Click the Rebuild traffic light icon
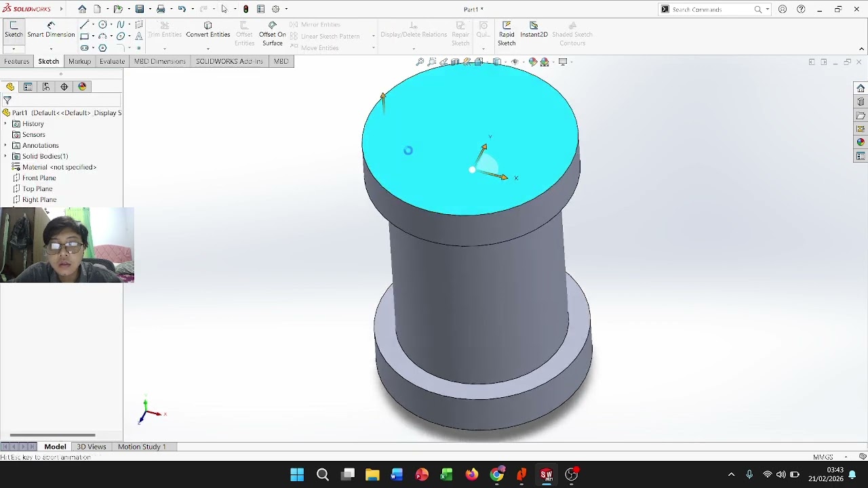Screen dimensions: 868x488 (x=245, y=9)
